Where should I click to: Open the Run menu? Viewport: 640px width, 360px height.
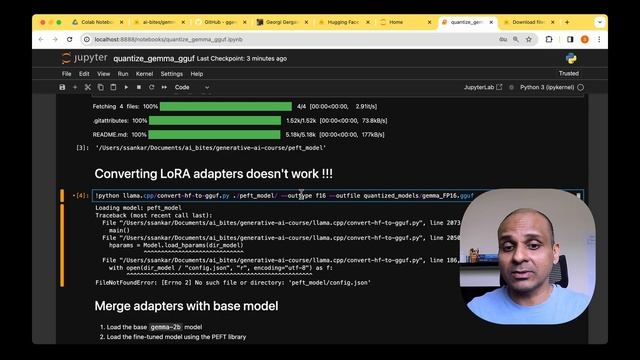pyautogui.click(x=123, y=74)
